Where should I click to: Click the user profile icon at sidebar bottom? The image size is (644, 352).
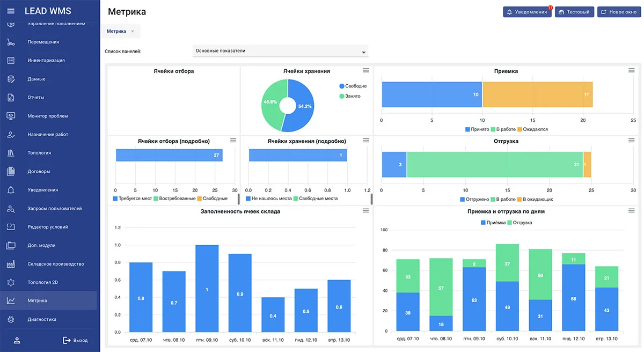pos(17,340)
